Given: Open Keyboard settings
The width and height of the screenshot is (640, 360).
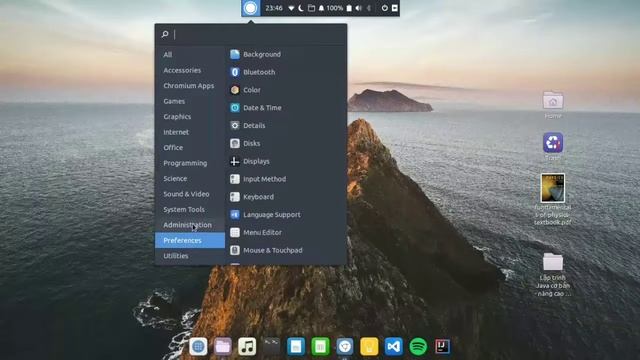Looking at the screenshot, I should coord(285,197).
